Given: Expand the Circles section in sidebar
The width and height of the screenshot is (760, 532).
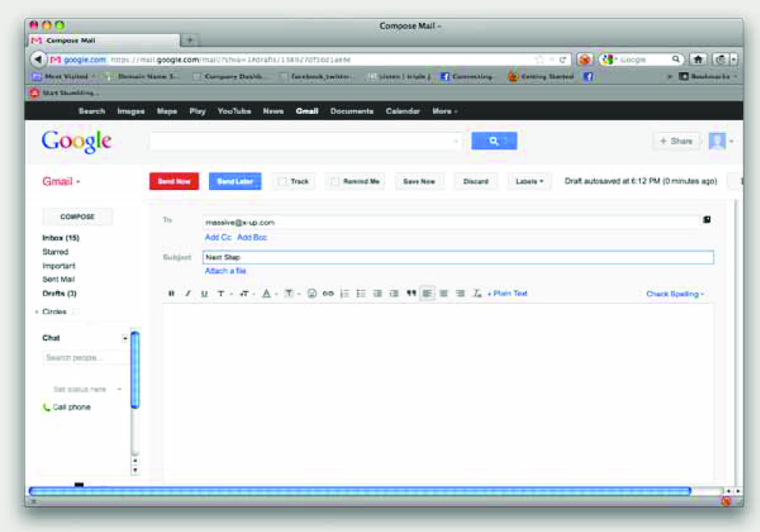Looking at the screenshot, I should (x=36, y=312).
